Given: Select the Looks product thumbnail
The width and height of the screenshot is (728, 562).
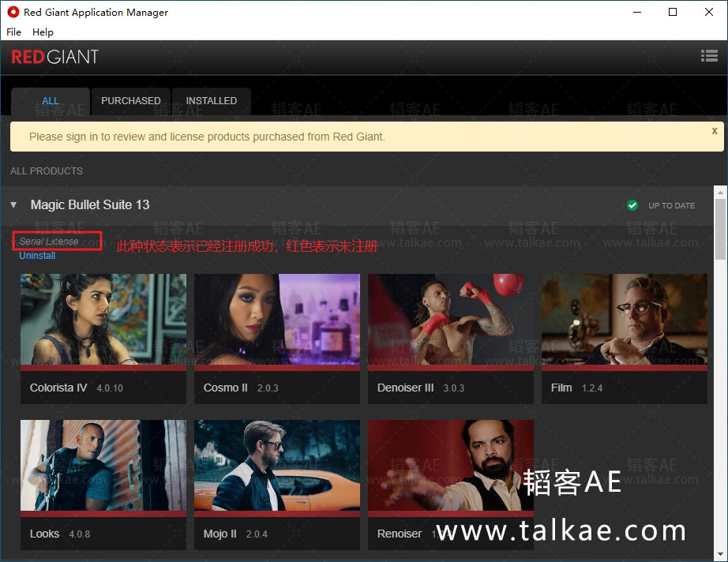Looking at the screenshot, I should tap(103, 466).
